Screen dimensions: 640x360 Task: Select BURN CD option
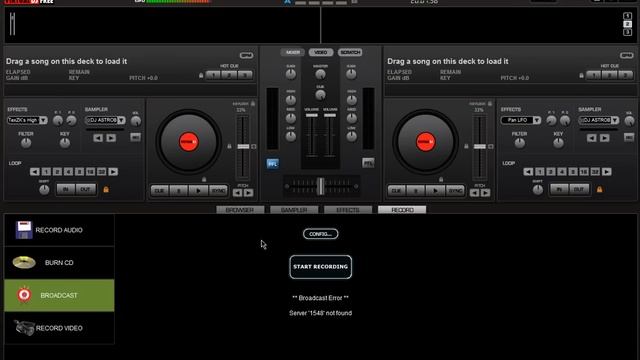point(59,263)
